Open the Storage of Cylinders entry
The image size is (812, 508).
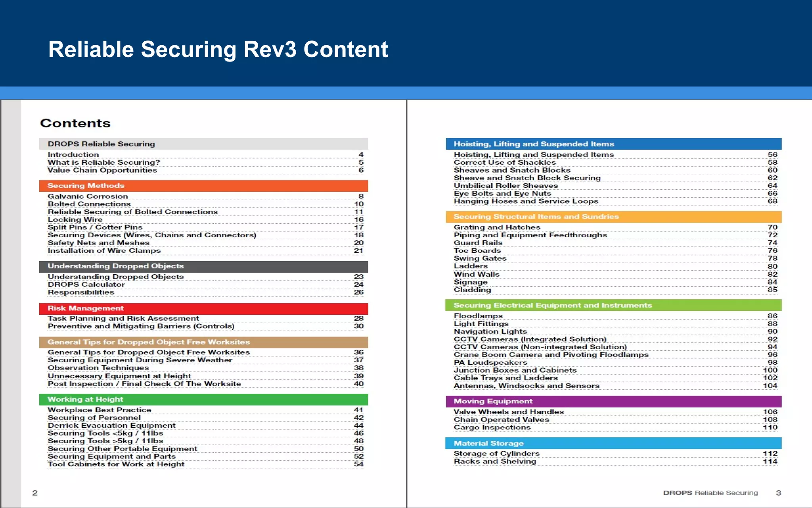(496, 453)
